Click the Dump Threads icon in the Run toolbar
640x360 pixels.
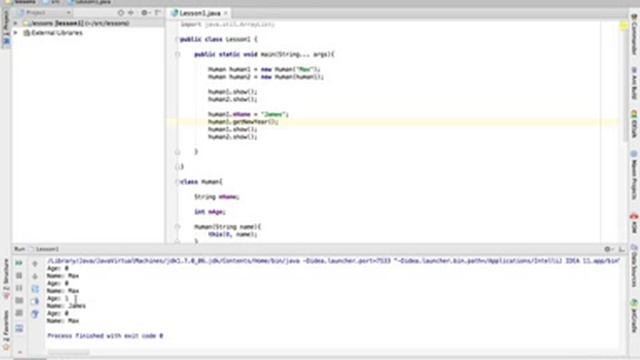[19, 300]
